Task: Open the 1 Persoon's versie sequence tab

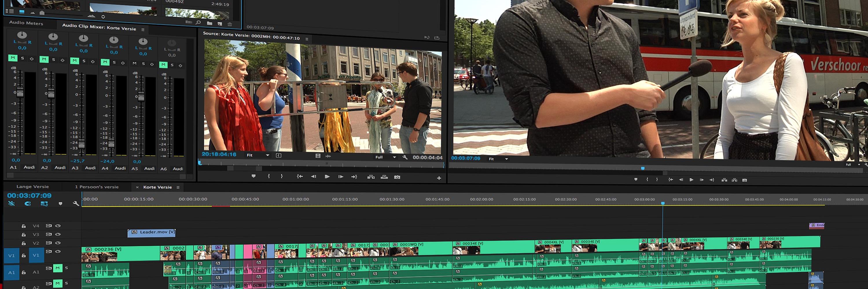Action: 97,187
